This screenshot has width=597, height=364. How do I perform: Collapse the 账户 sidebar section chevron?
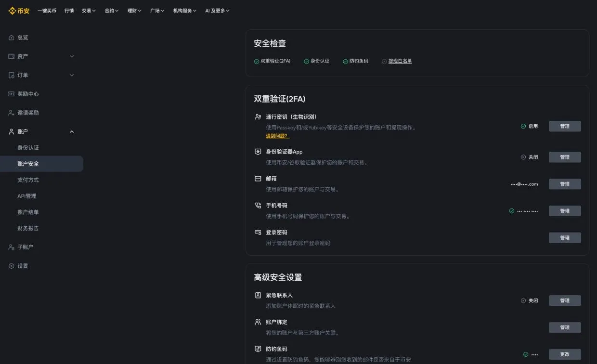(x=72, y=131)
